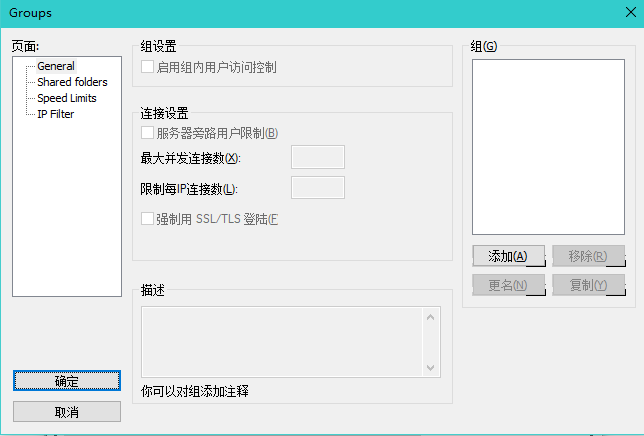Screen dimensions: 644x436
Task: Click 限制每IP连接数 input field
Action: [317, 188]
